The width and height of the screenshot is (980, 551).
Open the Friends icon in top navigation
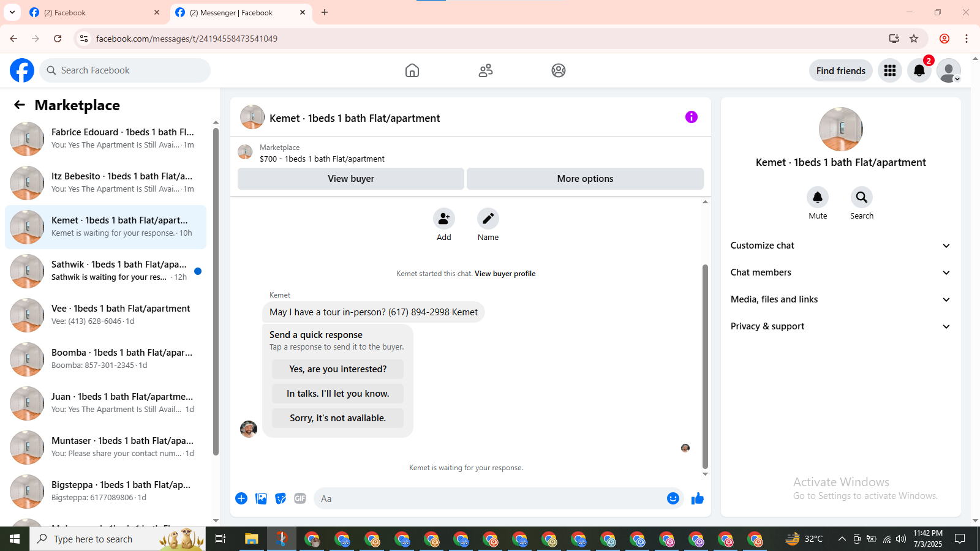click(486, 70)
